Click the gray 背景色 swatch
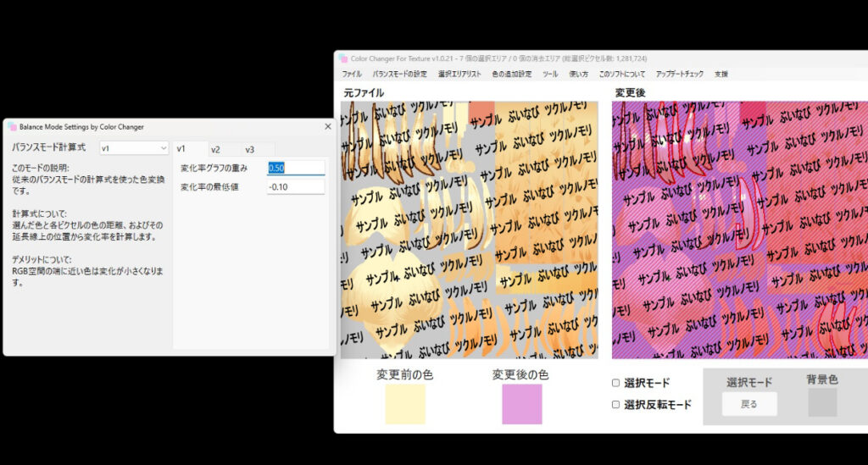Image resolution: width=868 pixels, height=465 pixels. tap(822, 402)
